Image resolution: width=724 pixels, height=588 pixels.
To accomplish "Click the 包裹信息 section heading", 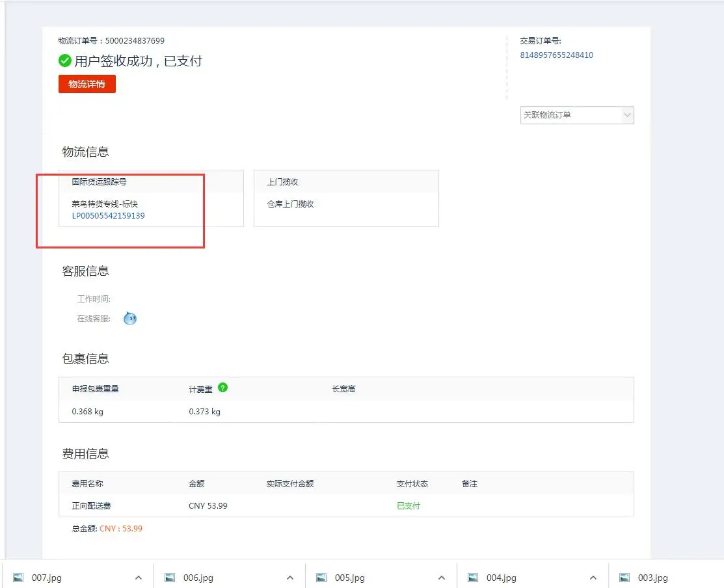I will [x=85, y=358].
